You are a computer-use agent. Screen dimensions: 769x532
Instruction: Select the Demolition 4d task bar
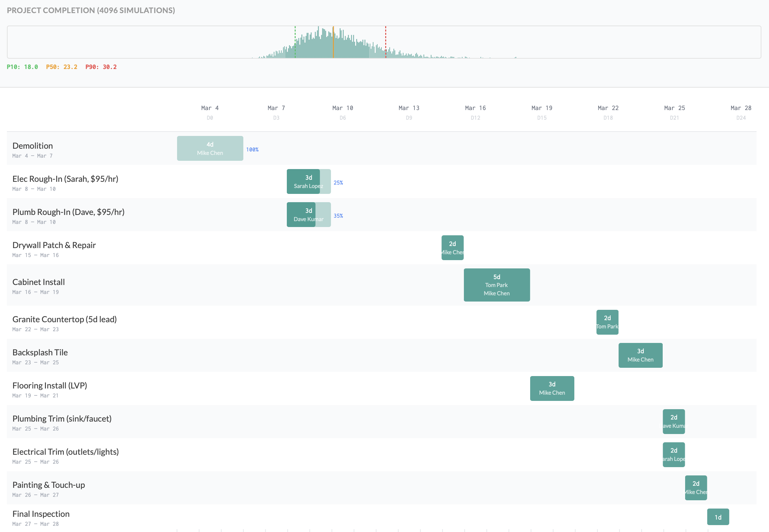point(210,148)
